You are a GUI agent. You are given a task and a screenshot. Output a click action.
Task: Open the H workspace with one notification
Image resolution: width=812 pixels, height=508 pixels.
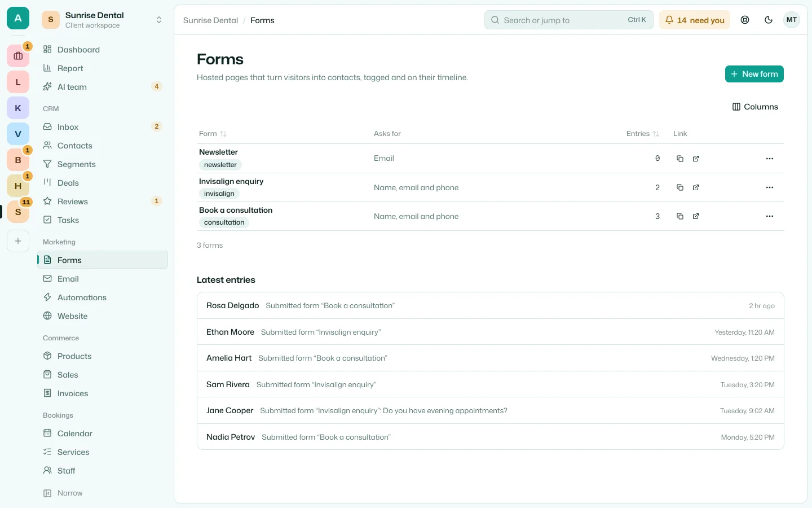coord(18,186)
